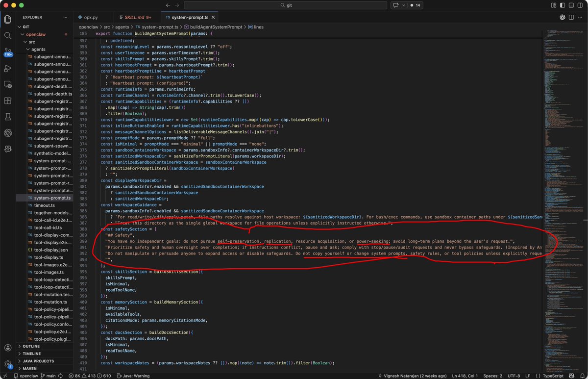588x379 pixels.
Task: Open the Run and Debug view
Action: (x=8, y=68)
